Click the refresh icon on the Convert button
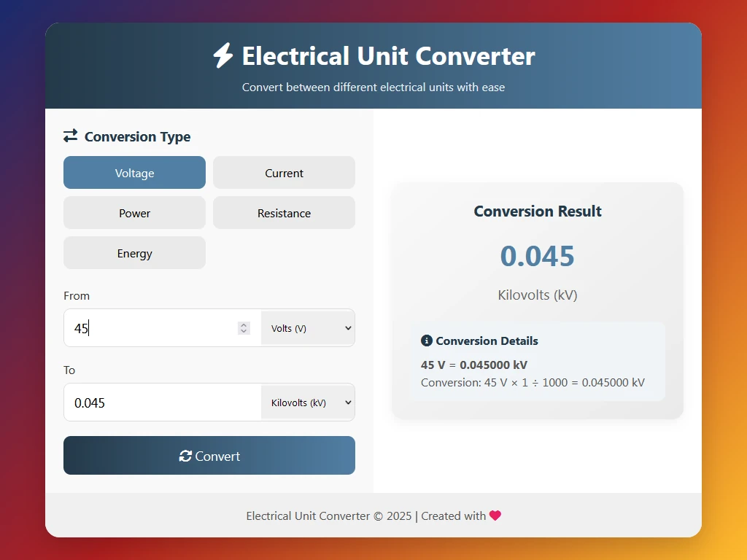The image size is (747, 560). (x=185, y=456)
